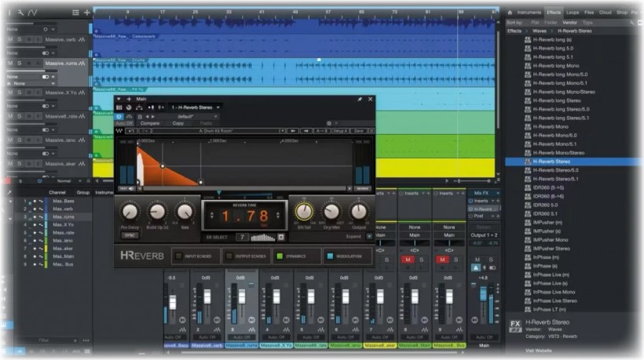Screen dimensions: 644x360
Task: Switch to the Effects browser tab
Action: [x=553, y=13]
